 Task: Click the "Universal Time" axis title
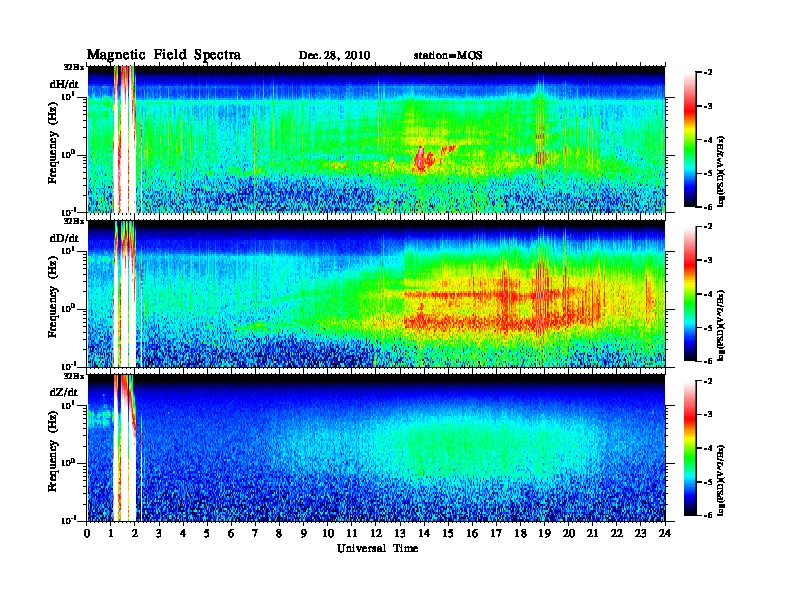(377, 548)
